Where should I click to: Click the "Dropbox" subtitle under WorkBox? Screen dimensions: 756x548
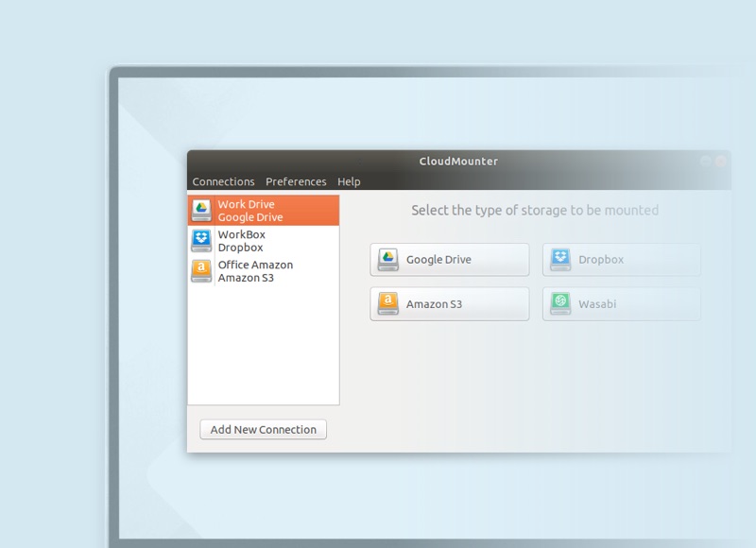(x=241, y=248)
